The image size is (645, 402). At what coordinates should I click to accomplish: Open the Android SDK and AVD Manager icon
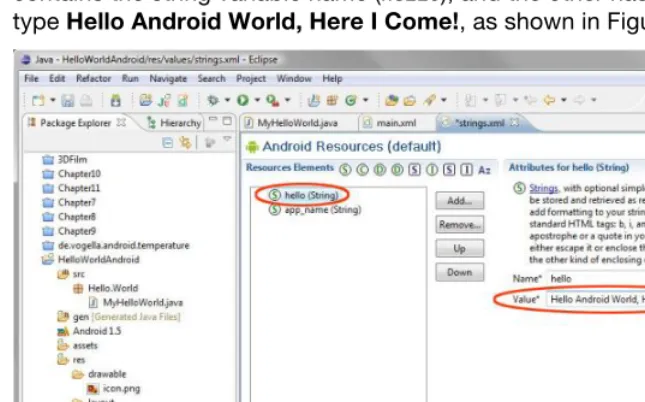[x=116, y=100]
